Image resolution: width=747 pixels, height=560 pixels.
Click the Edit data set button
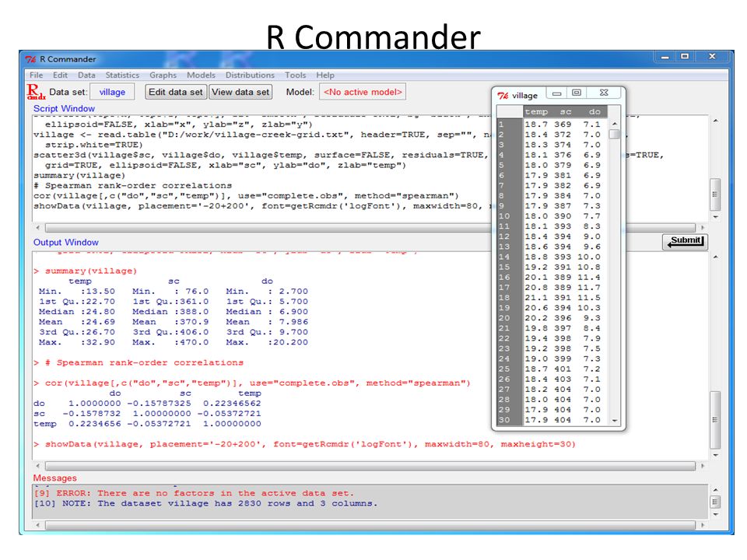tap(175, 92)
